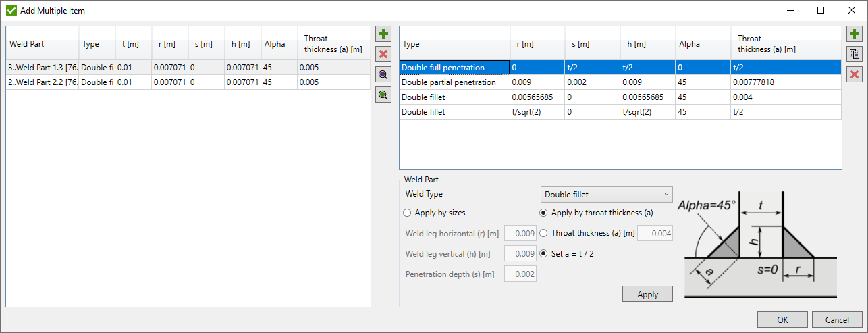Add a new weld type row with green plus

click(x=855, y=34)
